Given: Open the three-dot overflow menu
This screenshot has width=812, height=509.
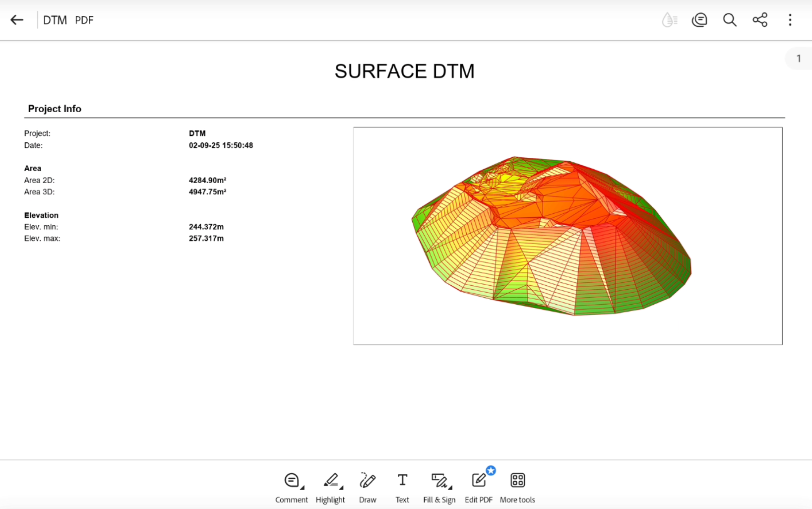Looking at the screenshot, I should 790,20.
